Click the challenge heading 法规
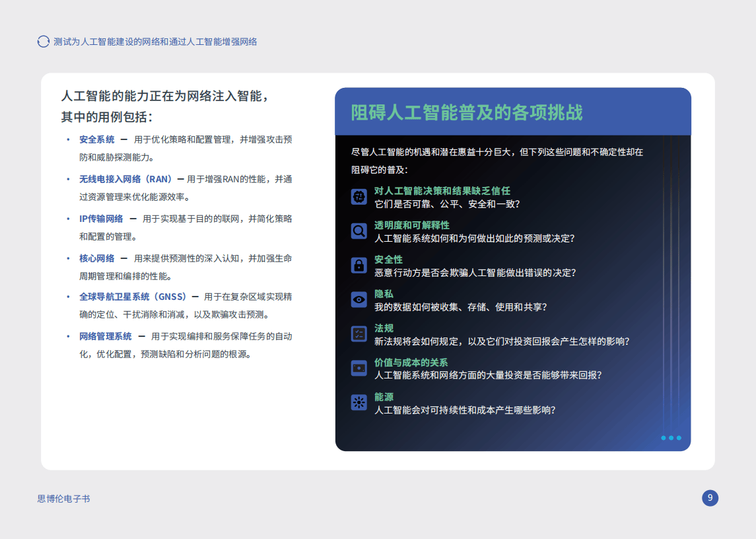756x539 pixels. (384, 328)
